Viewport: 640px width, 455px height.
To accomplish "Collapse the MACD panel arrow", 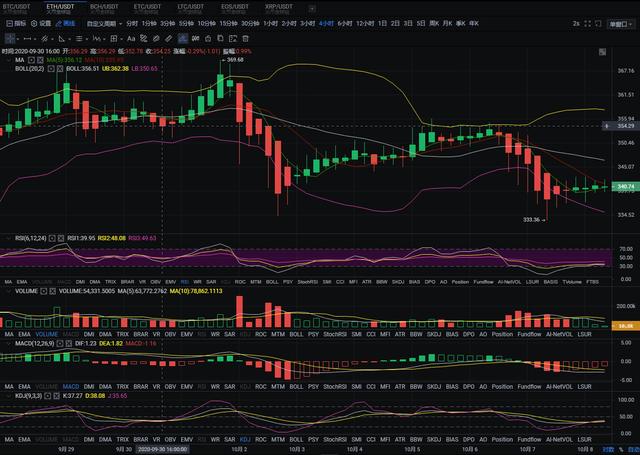I will 8,344.
